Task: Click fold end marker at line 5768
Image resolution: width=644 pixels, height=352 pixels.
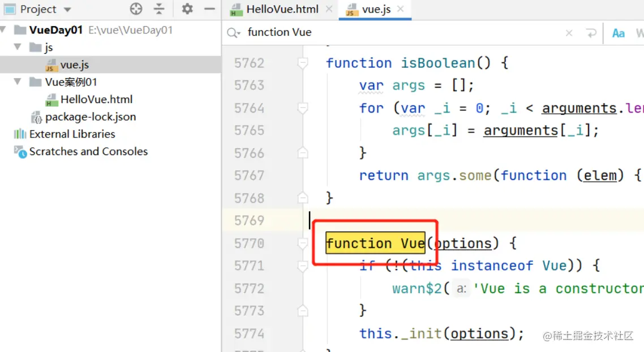Action: [x=303, y=198]
